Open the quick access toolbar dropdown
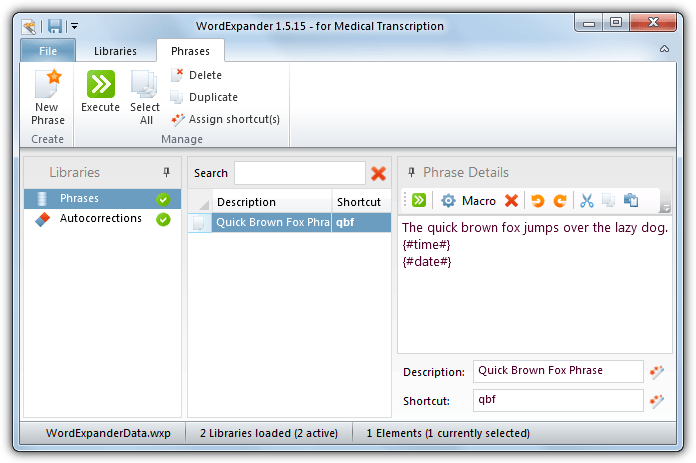The width and height of the screenshot is (696, 463). tap(74, 27)
